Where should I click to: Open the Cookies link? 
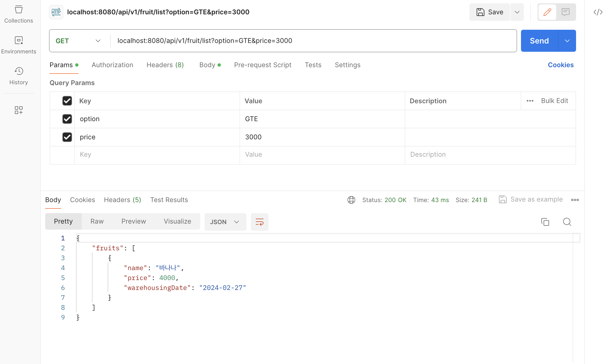click(560, 65)
